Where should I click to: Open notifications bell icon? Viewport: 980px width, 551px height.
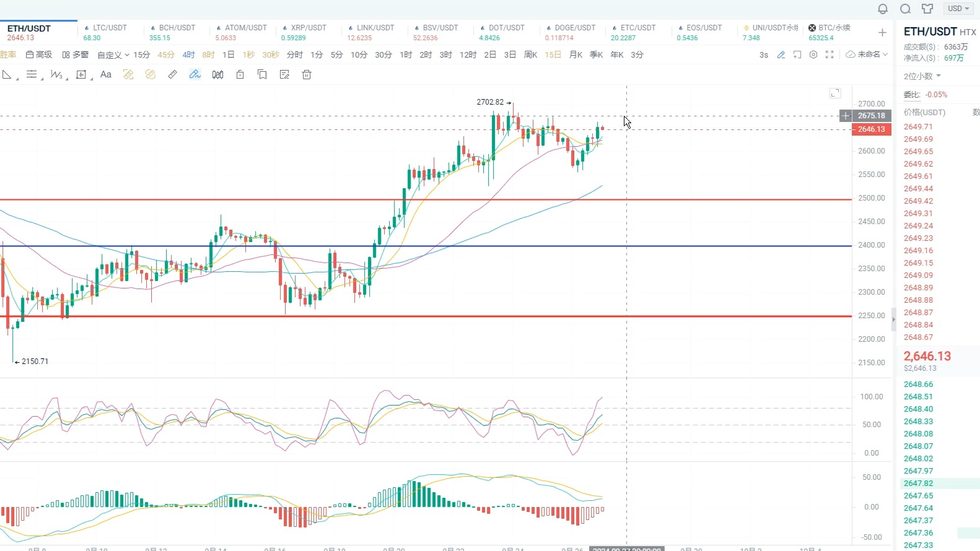(883, 9)
